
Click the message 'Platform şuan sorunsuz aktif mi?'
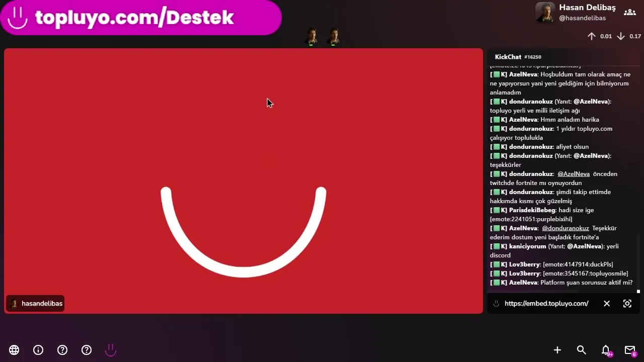(x=586, y=283)
